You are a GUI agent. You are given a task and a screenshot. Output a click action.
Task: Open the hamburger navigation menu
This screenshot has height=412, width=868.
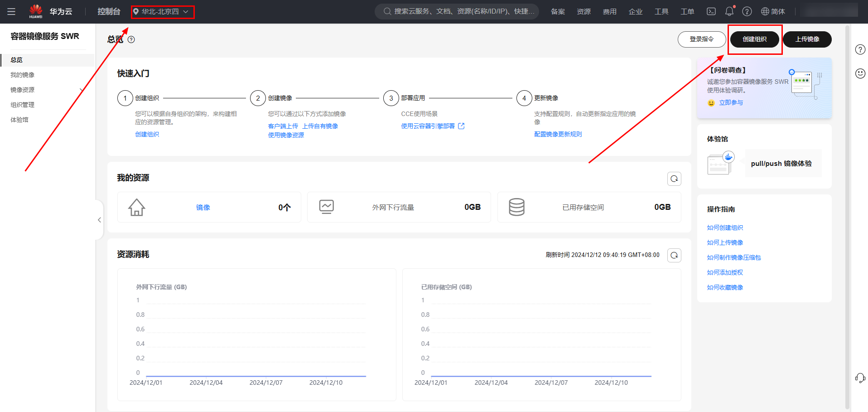tap(11, 11)
